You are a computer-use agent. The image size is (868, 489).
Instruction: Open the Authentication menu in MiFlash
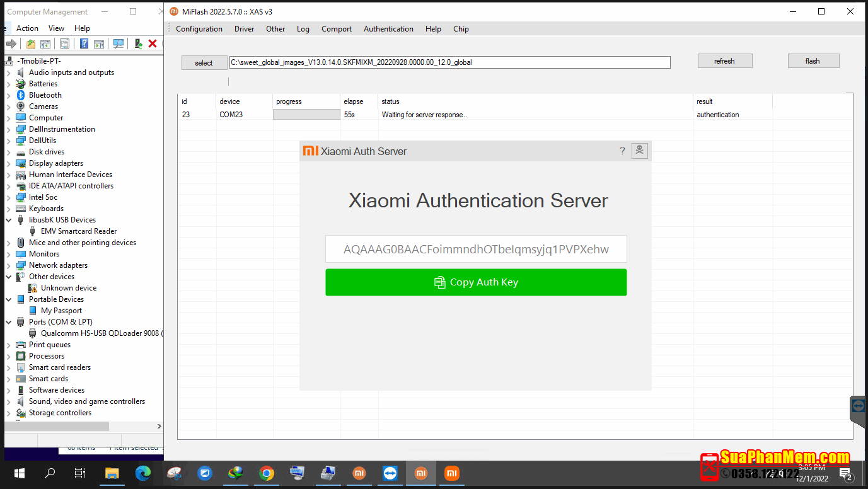pyautogui.click(x=388, y=29)
